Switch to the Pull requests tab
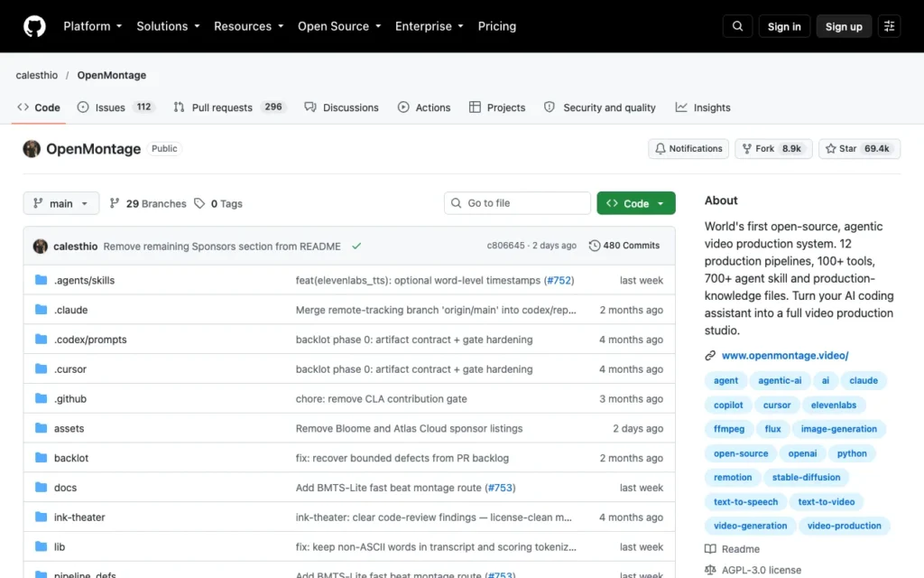 229,107
